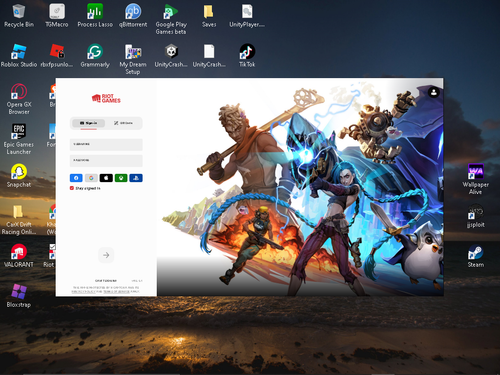500x375 pixels.
Task: Select the TikTok desktop icon
Action: point(247,56)
